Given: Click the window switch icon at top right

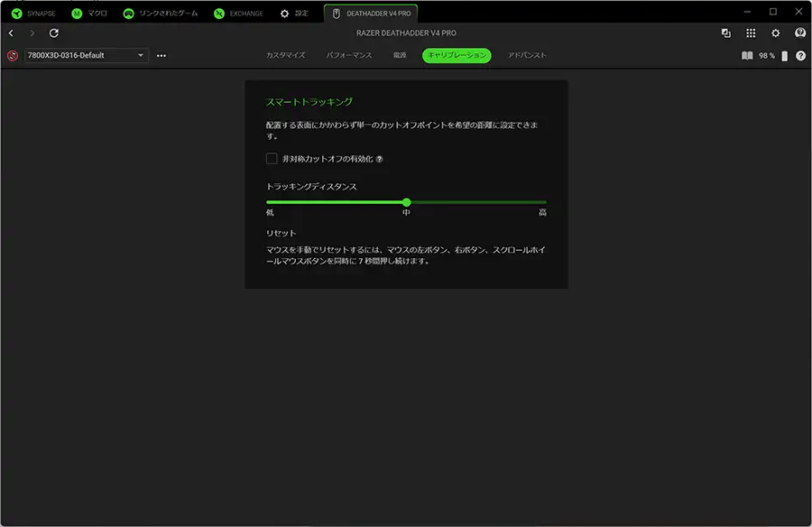Looking at the screenshot, I should (x=726, y=33).
